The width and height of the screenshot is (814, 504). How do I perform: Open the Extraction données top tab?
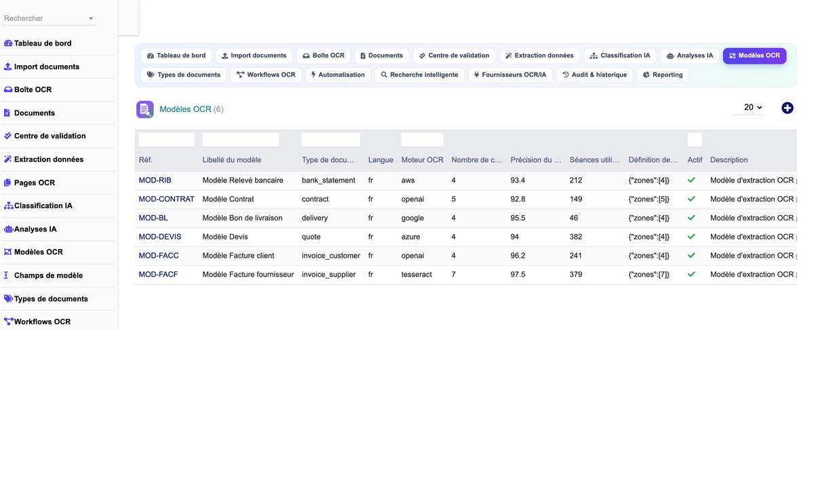(540, 56)
